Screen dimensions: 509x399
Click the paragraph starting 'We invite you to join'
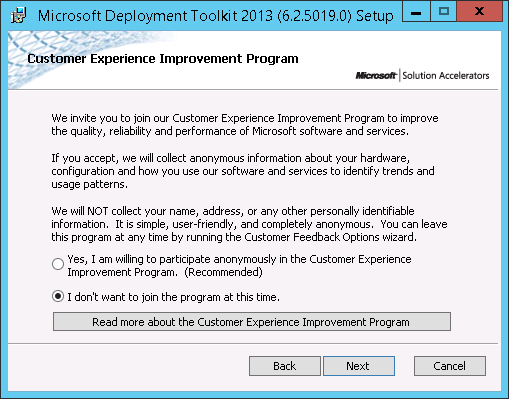(x=245, y=125)
